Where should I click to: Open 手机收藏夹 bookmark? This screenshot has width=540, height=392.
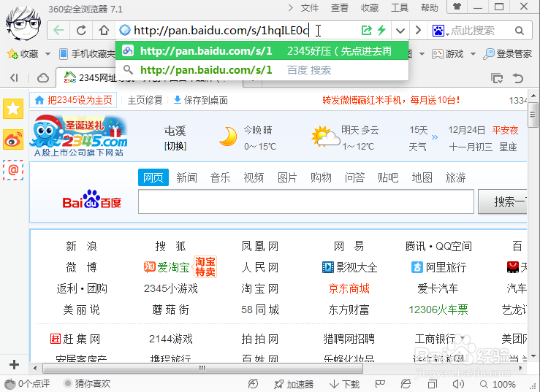coord(87,54)
